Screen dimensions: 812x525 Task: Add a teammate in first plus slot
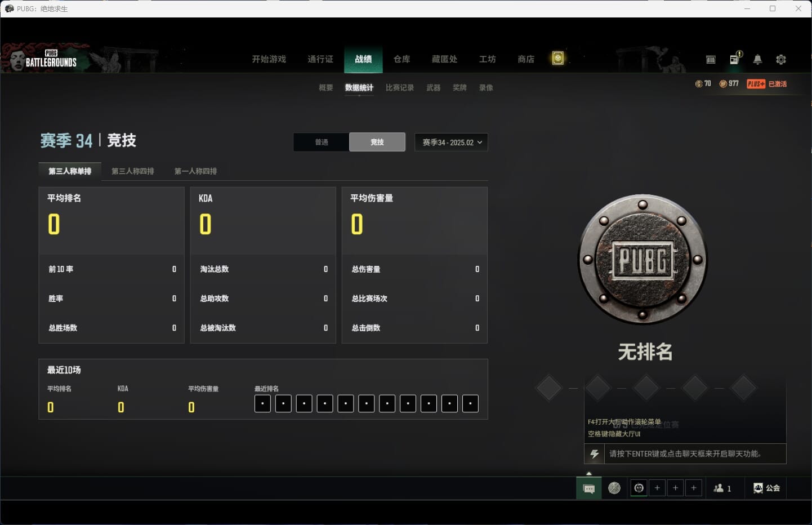(x=657, y=488)
